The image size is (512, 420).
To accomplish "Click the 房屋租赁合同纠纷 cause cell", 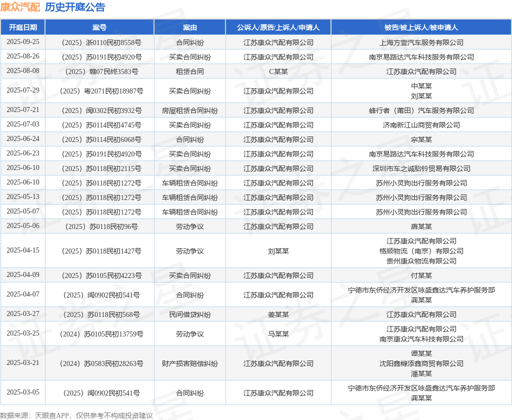I will (189, 110).
